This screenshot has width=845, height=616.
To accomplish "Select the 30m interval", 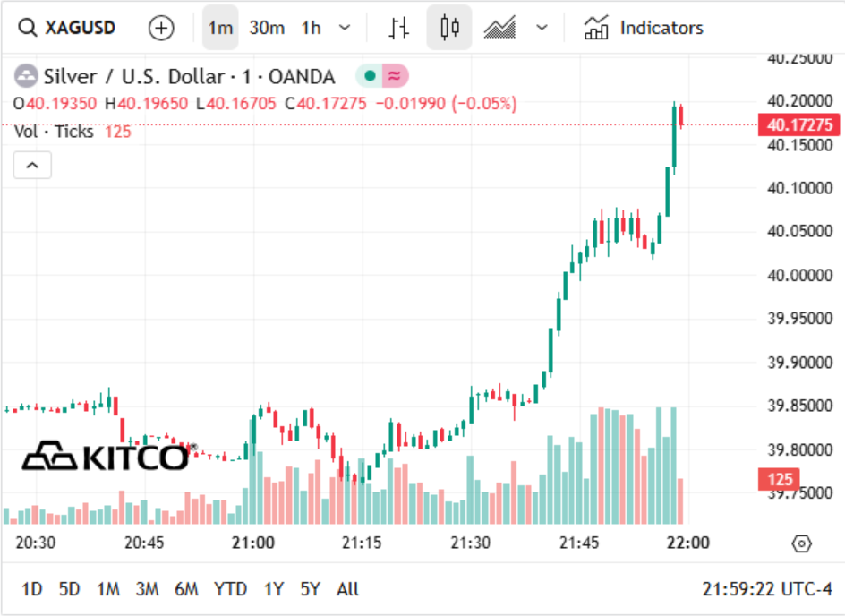I will [x=267, y=28].
